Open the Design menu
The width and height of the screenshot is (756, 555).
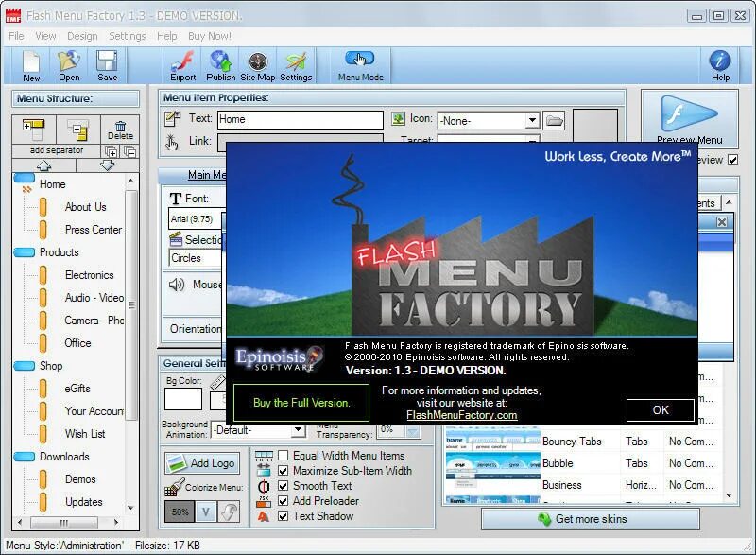pyautogui.click(x=82, y=36)
